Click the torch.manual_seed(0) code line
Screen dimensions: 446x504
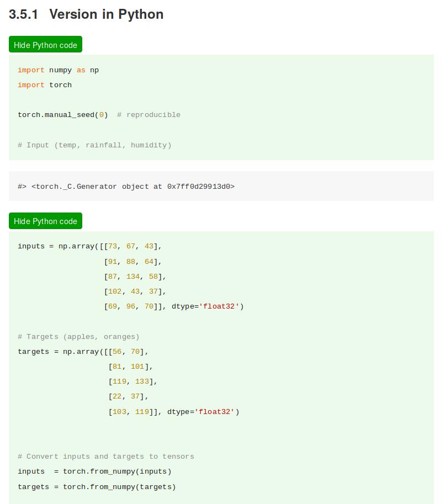tap(62, 115)
